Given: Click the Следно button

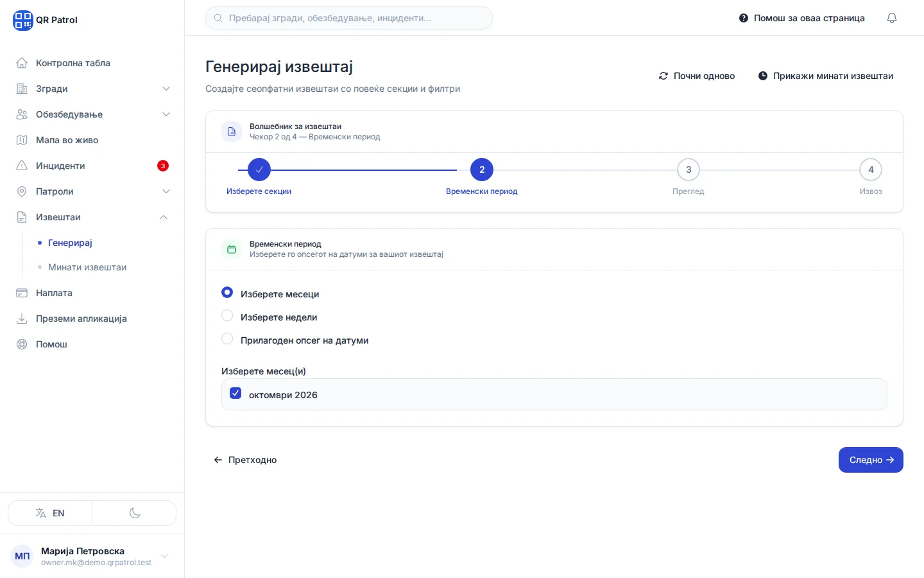Looking at the screenshot, I should [871, 460].
